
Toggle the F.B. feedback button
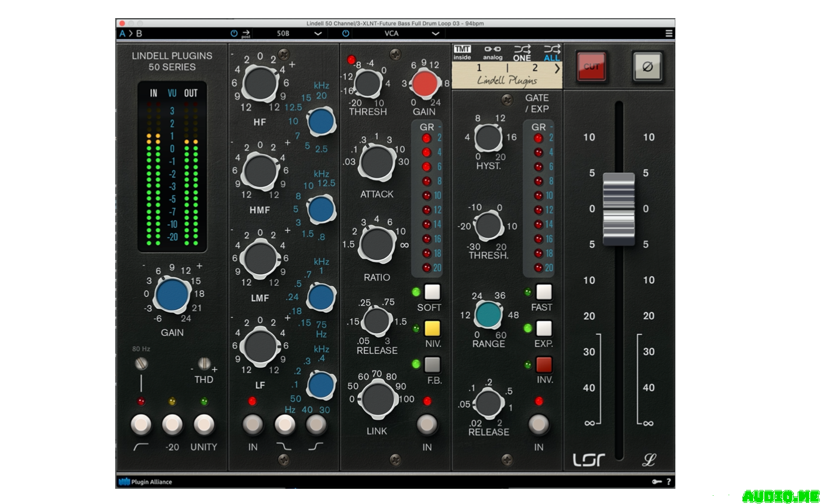pyautogui.click(x=432, y=364)
